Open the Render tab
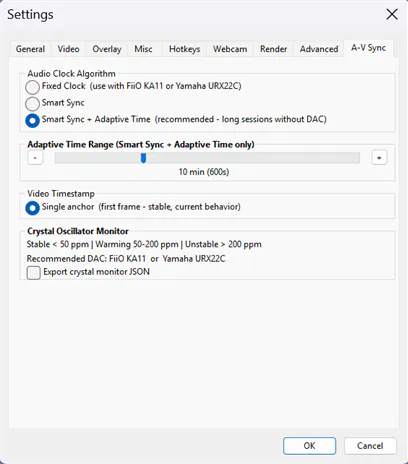This screenshot has width=408, height=464. click(273, 49)
